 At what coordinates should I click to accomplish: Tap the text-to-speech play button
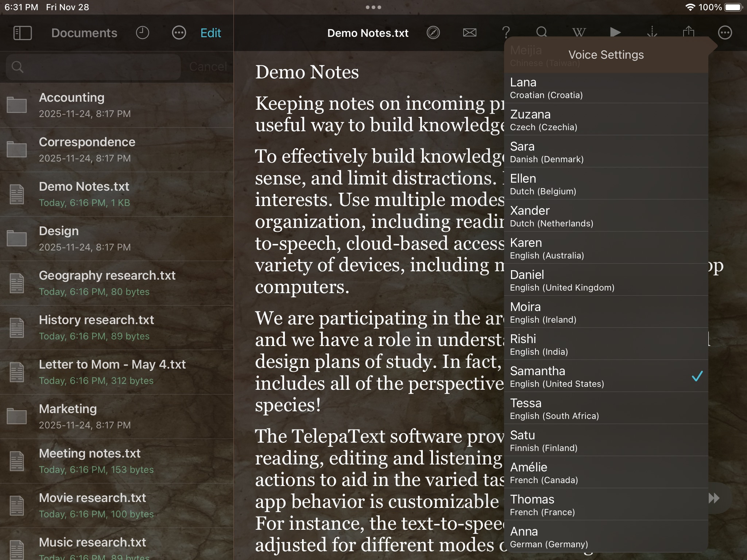615,32
